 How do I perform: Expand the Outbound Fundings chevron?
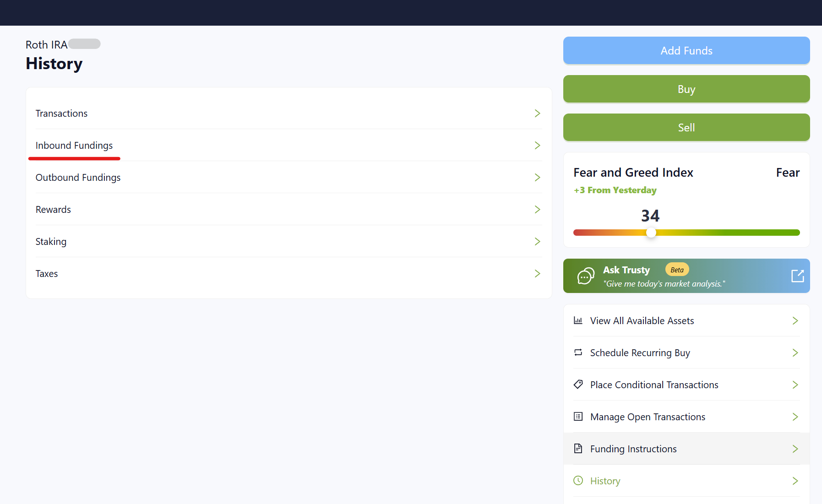click(x=537, y=178)
